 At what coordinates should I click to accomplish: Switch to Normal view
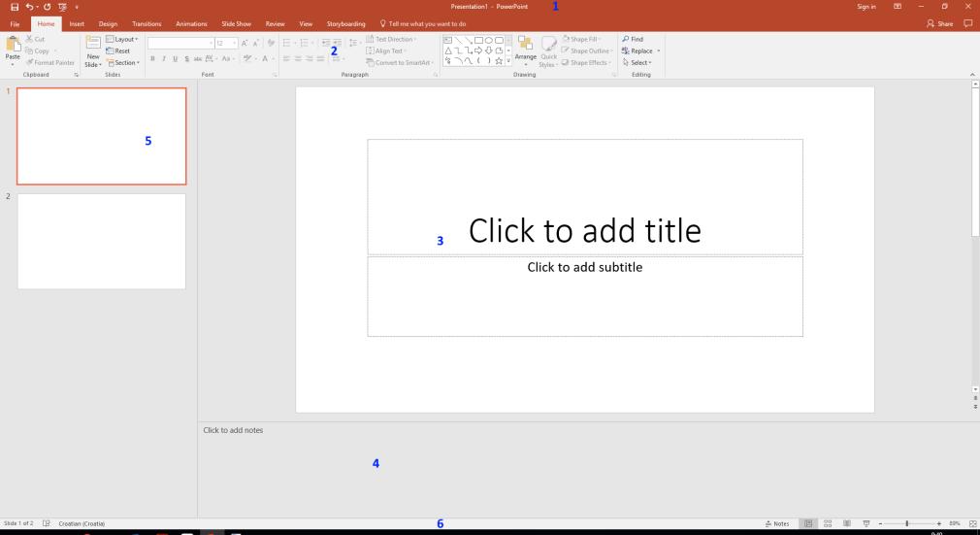point(808,523)
